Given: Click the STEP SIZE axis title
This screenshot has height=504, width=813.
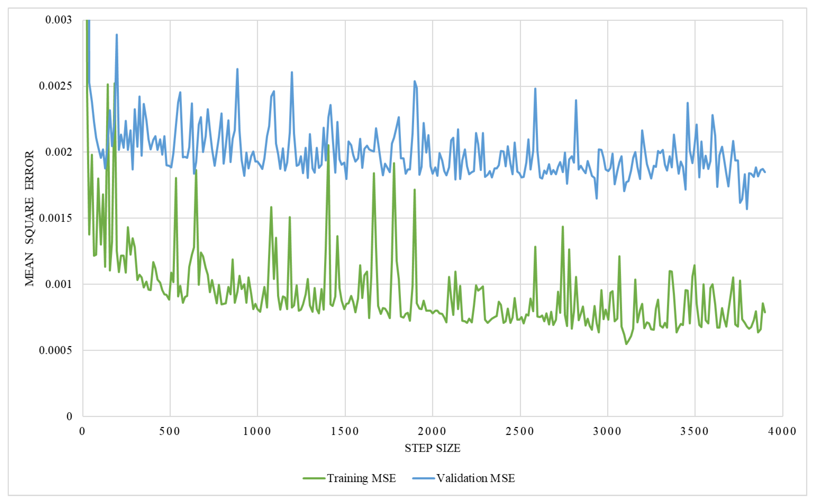Looking at the screenshot, I should pos(433,448).
